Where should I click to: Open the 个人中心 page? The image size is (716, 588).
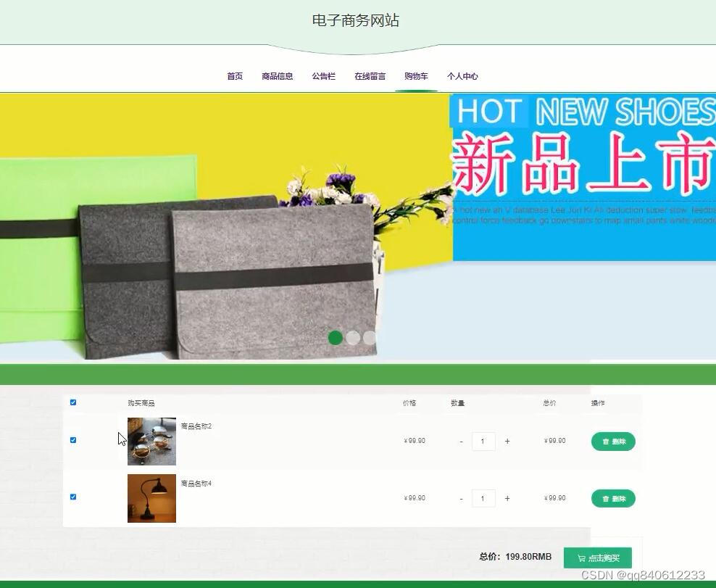click(462, 75)
